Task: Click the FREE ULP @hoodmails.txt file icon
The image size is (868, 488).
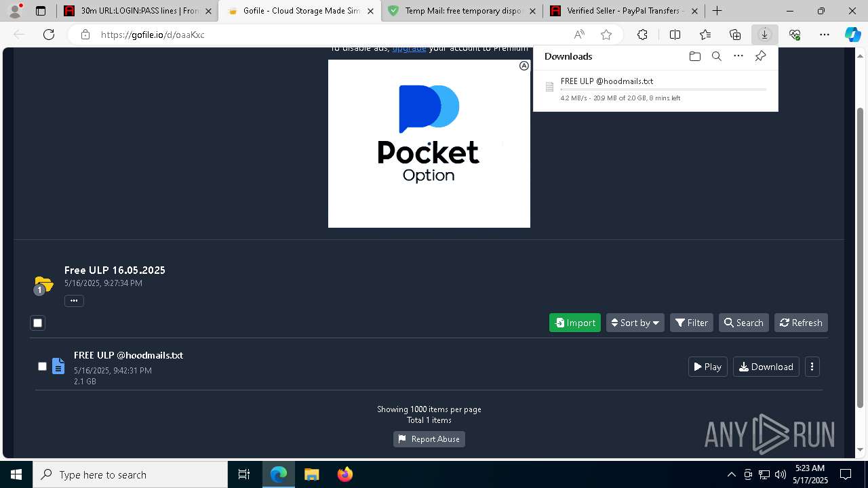Action: point(58,366)
